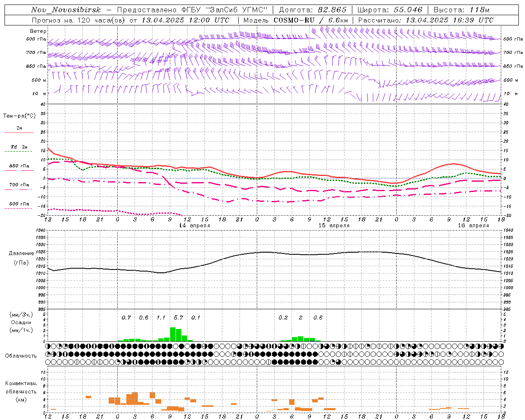Viewport: 525px width, 420px height.
Task: Click the forecast start '13.04.2025 12:00 UTC'
Action: tap(185, 20)
